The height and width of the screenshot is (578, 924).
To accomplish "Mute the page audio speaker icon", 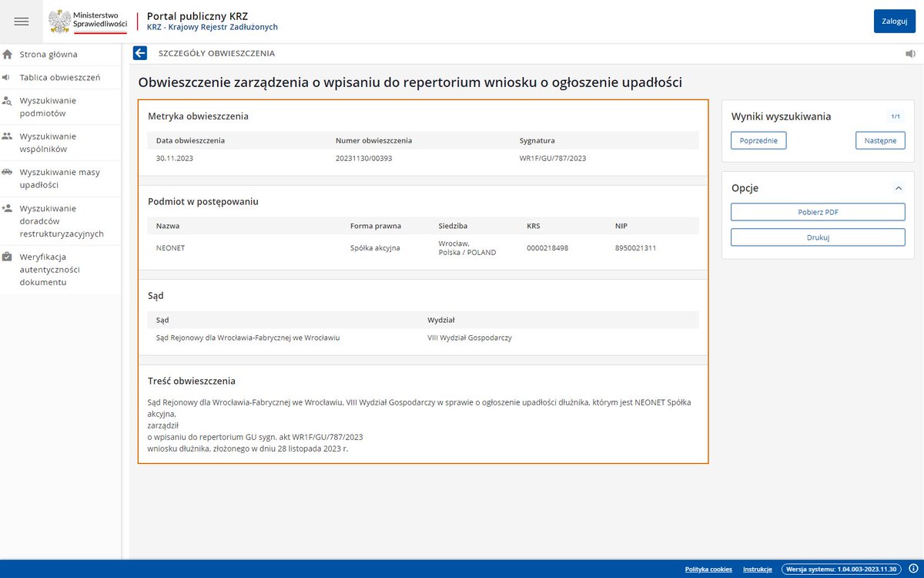I will (909, 53).
